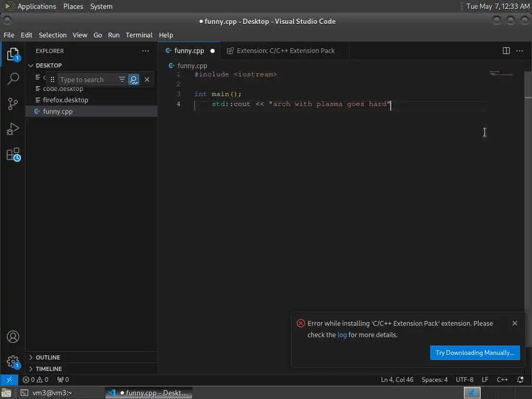Open the notifications bell in status bar
Screen dimensions: 532x399
[x=520, y=380]
